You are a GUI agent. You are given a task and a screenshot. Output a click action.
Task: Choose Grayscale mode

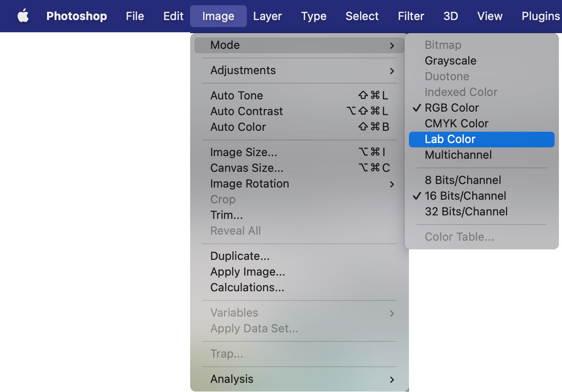coord(450,61)
